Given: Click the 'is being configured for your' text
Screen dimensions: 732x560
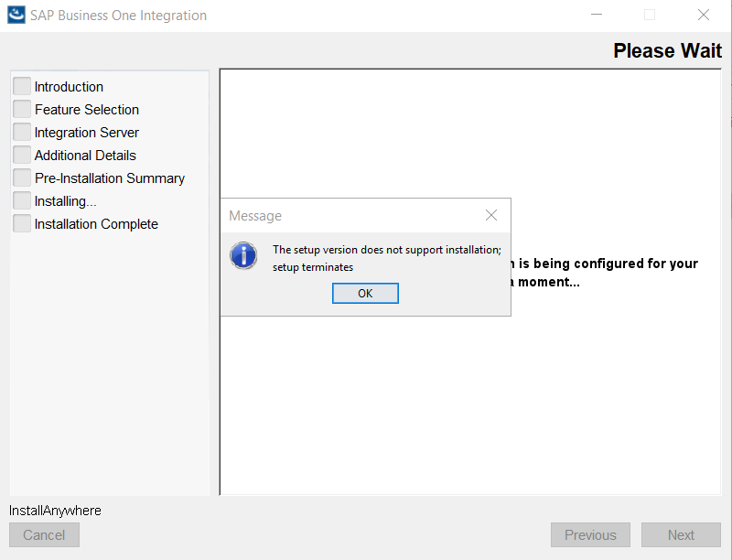Looking at the screenshot, I should [608, 264].
